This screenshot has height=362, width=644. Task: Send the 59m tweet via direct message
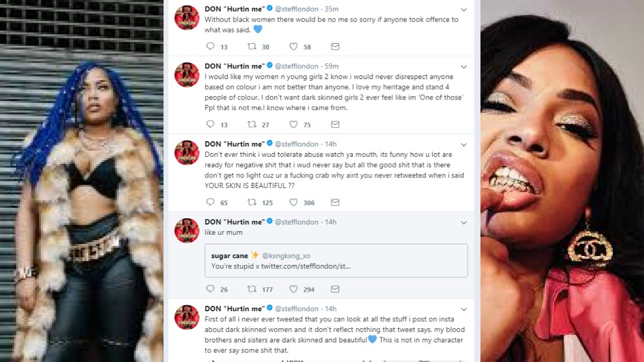(335, 125)
